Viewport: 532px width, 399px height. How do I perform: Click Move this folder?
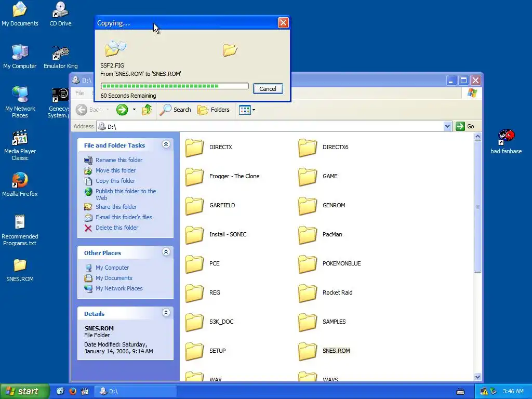[110, 170]
